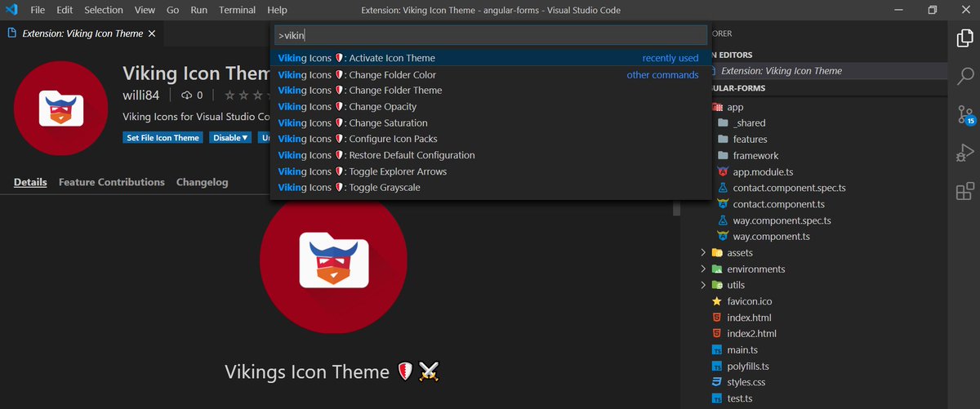The image size is (980, 409).
Task: Open the Selection menu
Action: coord(104,10)
